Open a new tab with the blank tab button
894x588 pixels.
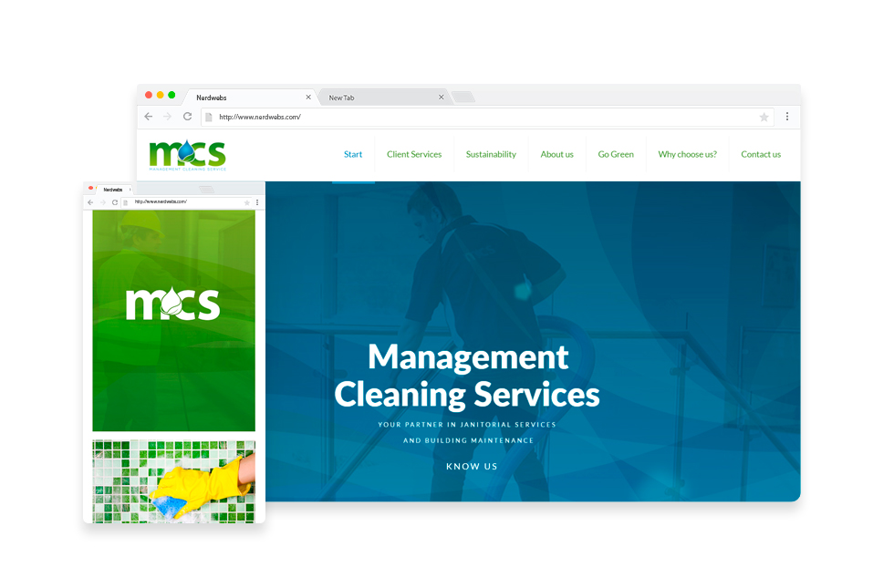click(463, 97)
